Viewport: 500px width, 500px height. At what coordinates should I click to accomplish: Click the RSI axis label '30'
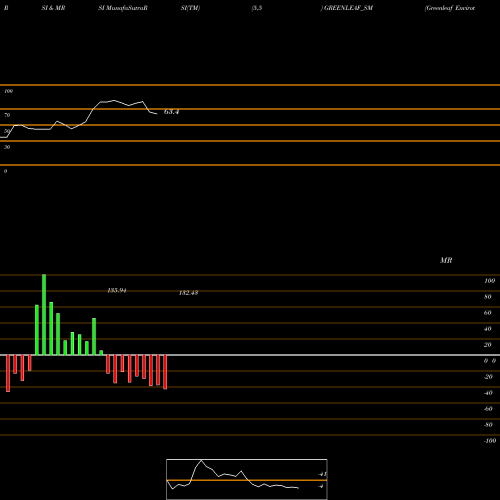(7, 147)
